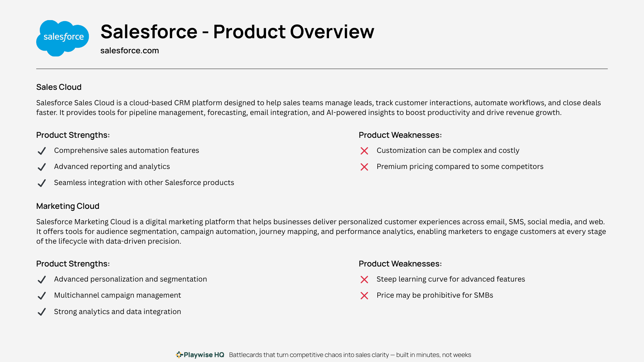Click red X next to Premium pricing item
Viewport: 644px width, 362px height.
[x=364, y=167]
